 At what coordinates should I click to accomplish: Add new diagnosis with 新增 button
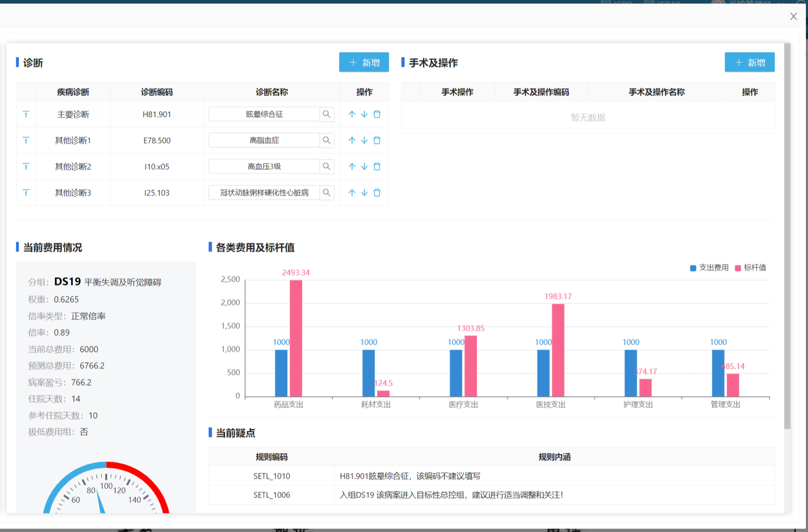(x=364, y=62)
